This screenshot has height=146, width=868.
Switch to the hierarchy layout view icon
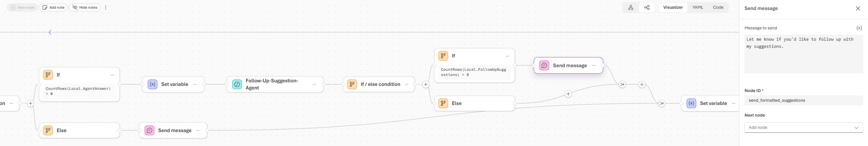tap(631, 7)
